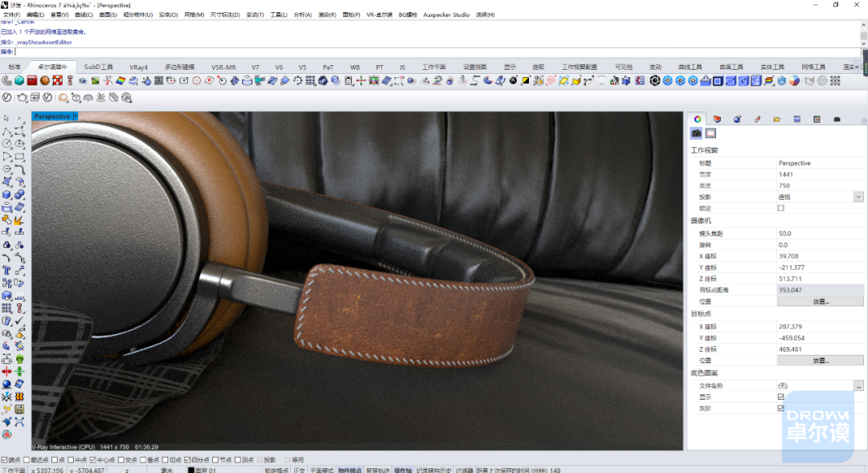868x473 pixels.
Task: Click the orange hard-hat icon in second toolbar row
Action: click(x=63, y=98)
